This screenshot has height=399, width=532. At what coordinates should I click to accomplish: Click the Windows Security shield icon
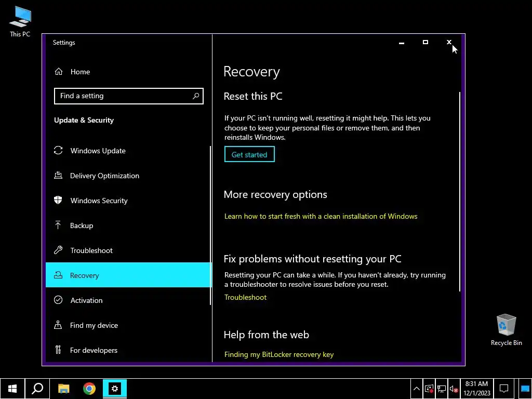pos(58,200)
